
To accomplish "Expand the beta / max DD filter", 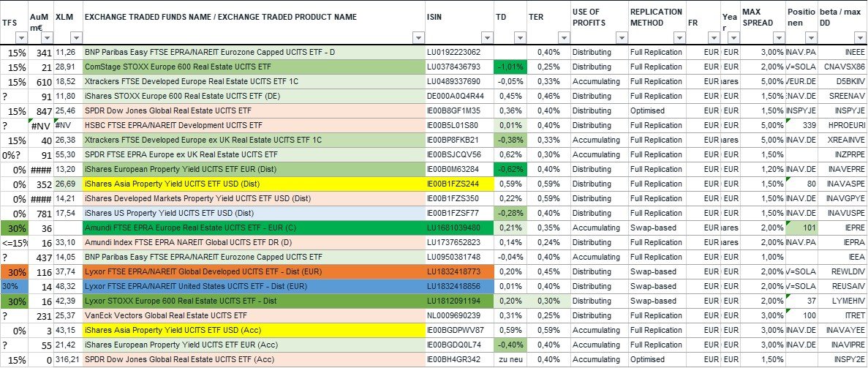I will click(858, 37).
